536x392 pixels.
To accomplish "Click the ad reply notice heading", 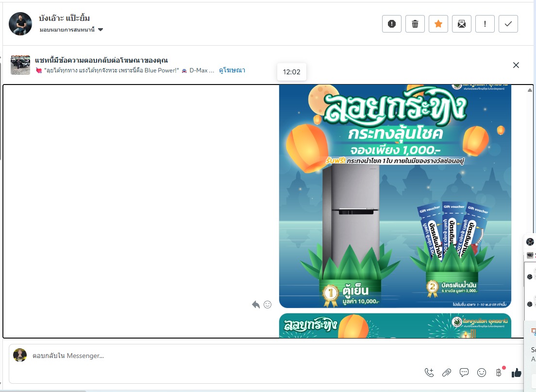I will (x=101, y=60).
